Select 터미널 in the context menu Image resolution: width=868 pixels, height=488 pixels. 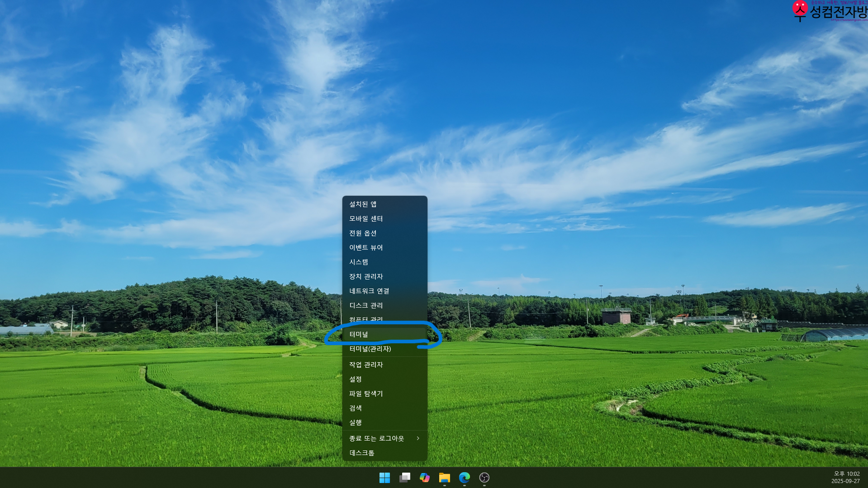pyautogui.click(x=384, y=334)
